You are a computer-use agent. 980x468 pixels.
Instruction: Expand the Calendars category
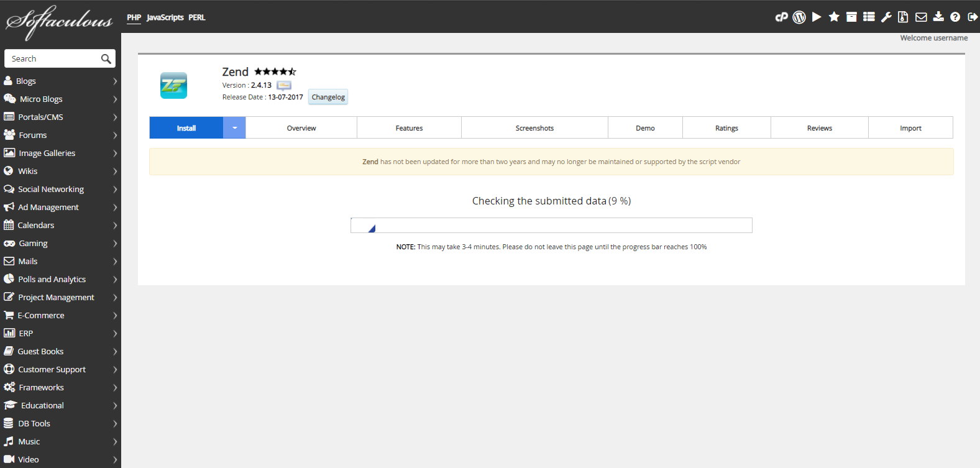(60, 225)
